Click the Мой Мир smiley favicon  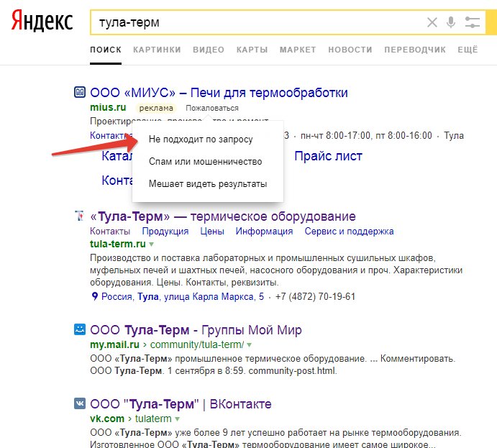[x=80, y=329]
